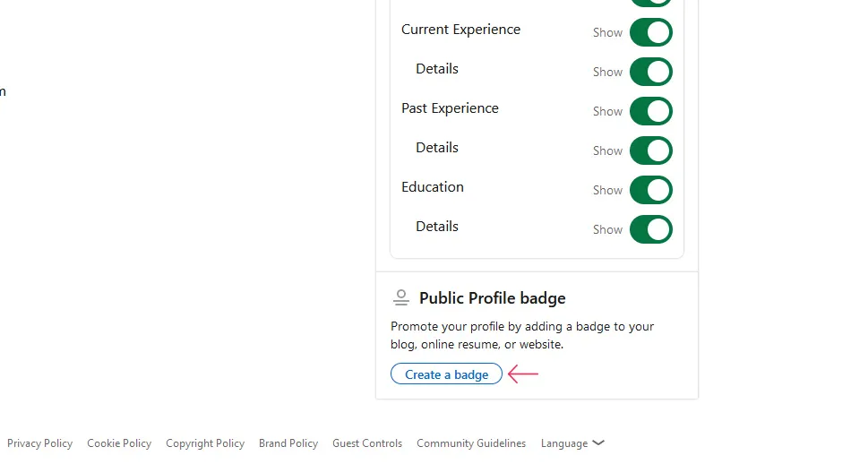
Task: Toggle Details switch under Current Experience
Action: click(x=651, y=72)
